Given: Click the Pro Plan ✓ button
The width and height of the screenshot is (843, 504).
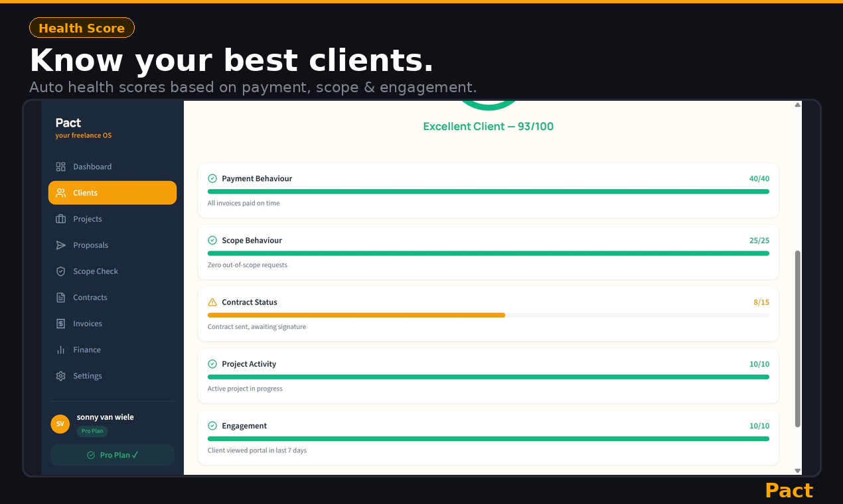Looking at the screenshot, I should [x=112, y=455].
